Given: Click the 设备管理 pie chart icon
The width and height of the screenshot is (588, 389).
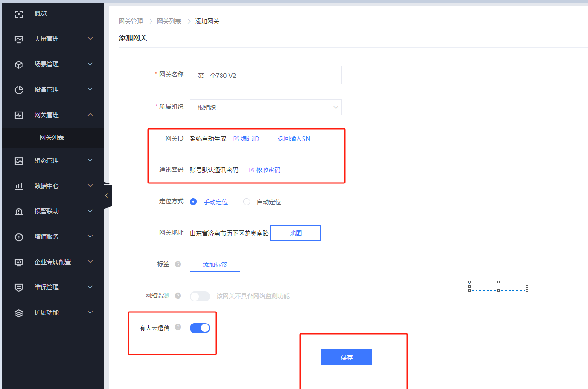Looking at the screenshot, I should click(19, 90).
